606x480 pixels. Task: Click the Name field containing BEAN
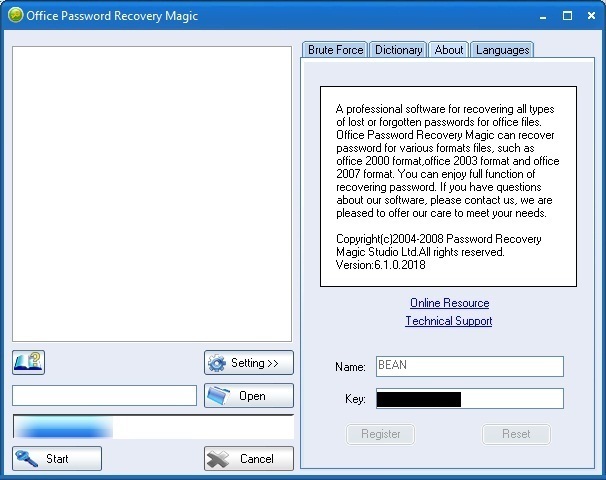click(470, 366)
